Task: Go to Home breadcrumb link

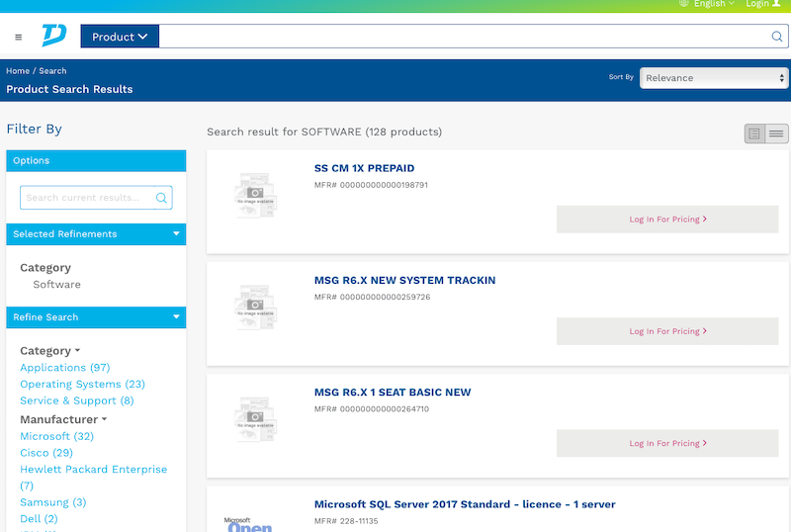Action: tap(17, 71)
